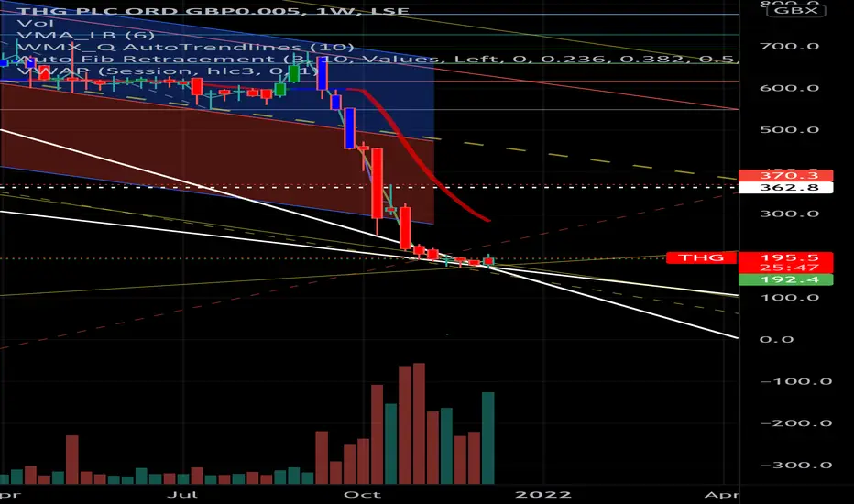The height and width of the screenshot is (504, 854).
Task: Click the 0.0 price axis label
Action: 776,339
